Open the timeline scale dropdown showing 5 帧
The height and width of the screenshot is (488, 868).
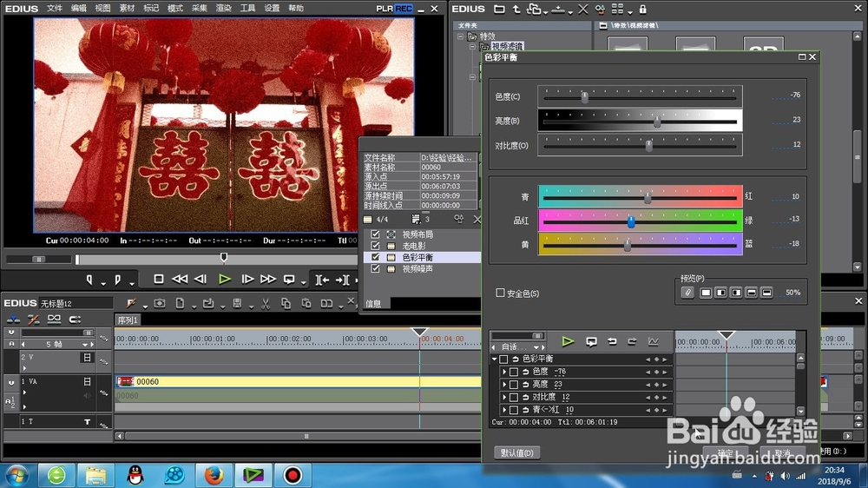(x=85, y=345)
